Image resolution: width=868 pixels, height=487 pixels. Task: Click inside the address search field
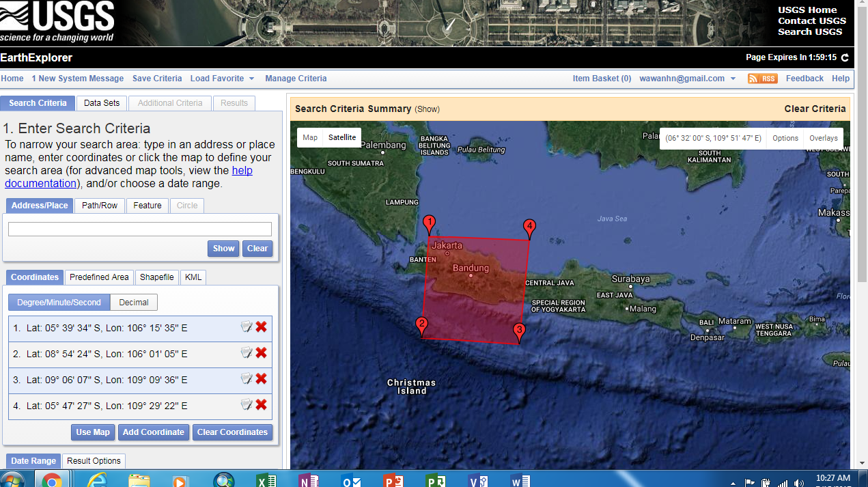tap(139, 229)
